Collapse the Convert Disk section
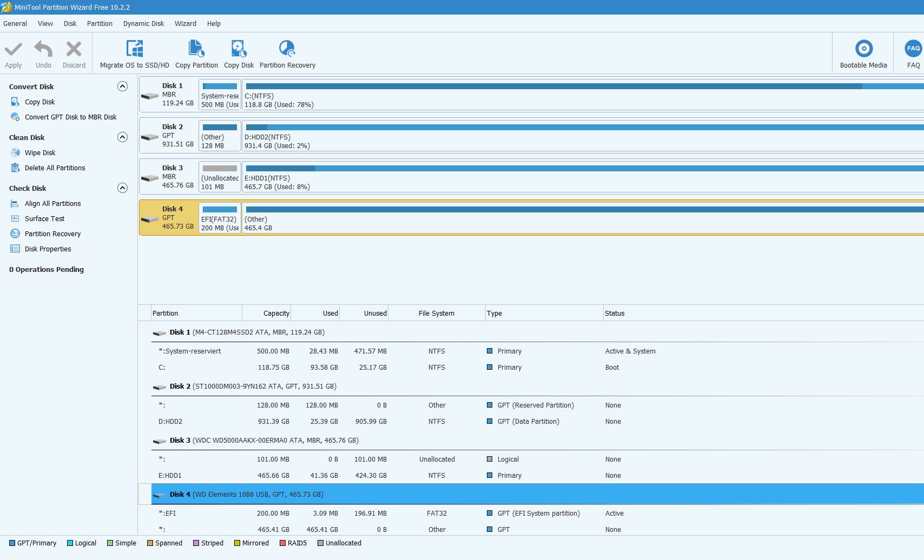 (122, 86)
